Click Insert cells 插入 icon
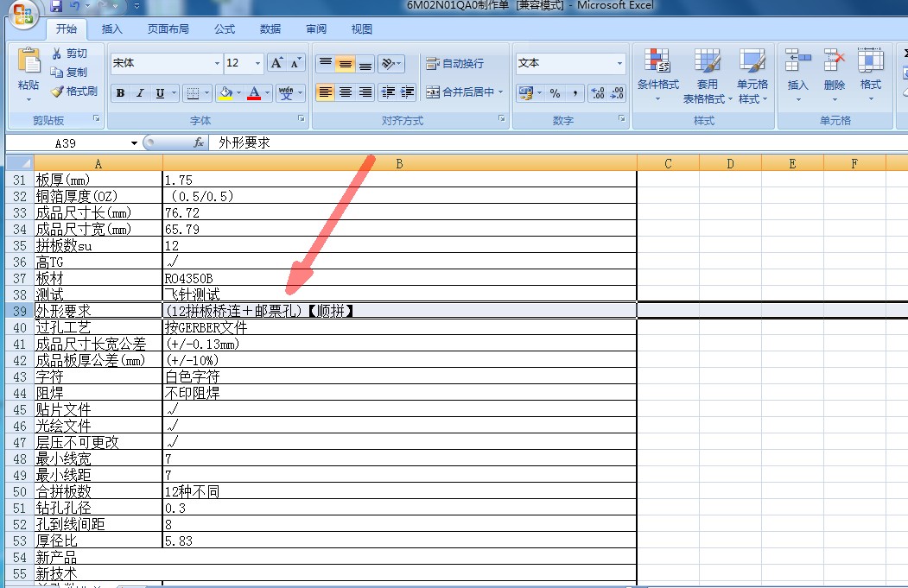 (x=797, y=60)
